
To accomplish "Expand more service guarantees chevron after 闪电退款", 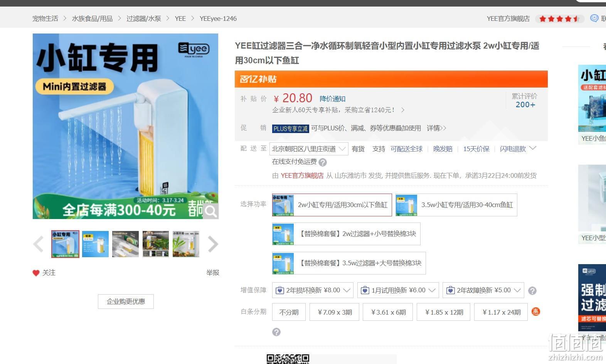I will [x=533, y=148].
